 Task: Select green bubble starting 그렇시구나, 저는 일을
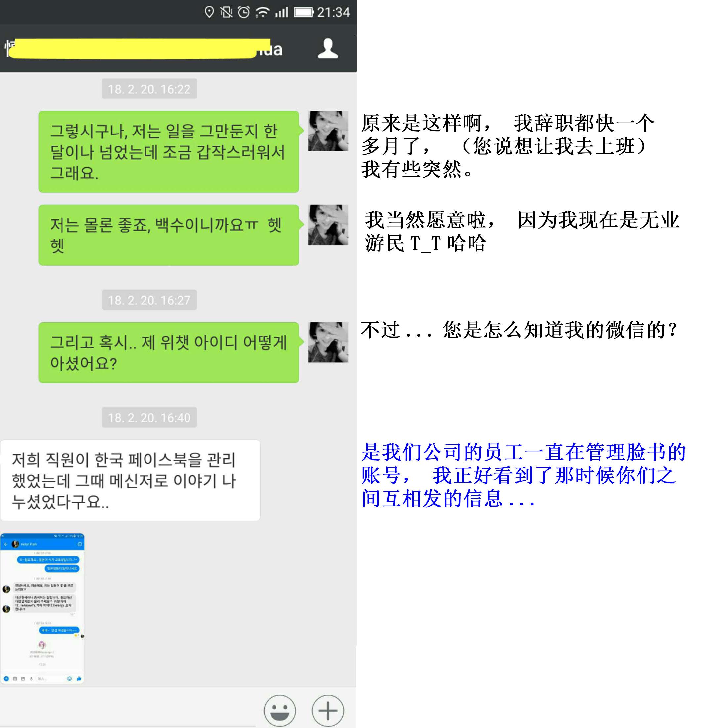[x=169, y=152]
